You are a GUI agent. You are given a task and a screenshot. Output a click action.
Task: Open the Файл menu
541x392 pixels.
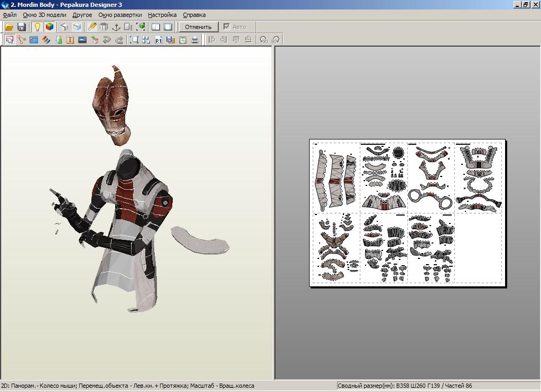(10, 15)
